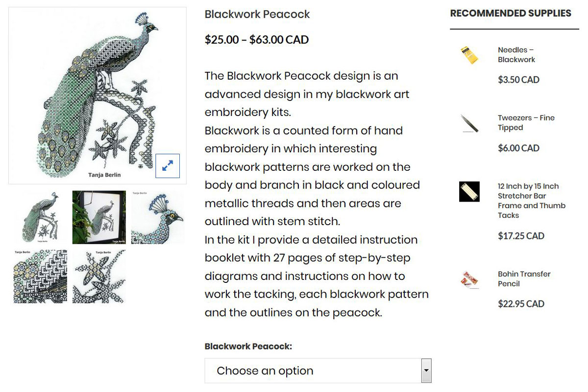Select the branch flower detail thumbnail
The image size is (588, 392).
(99, 276)
